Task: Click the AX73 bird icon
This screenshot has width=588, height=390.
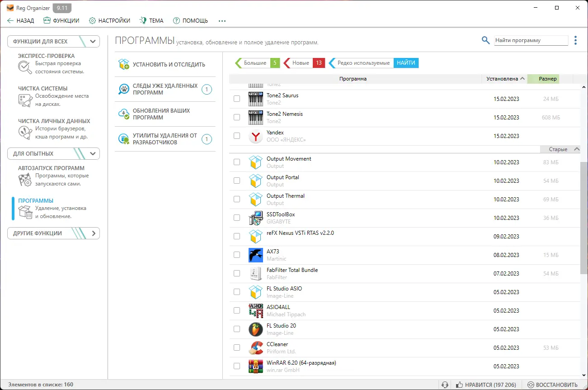Action: (x=256, y=255)
